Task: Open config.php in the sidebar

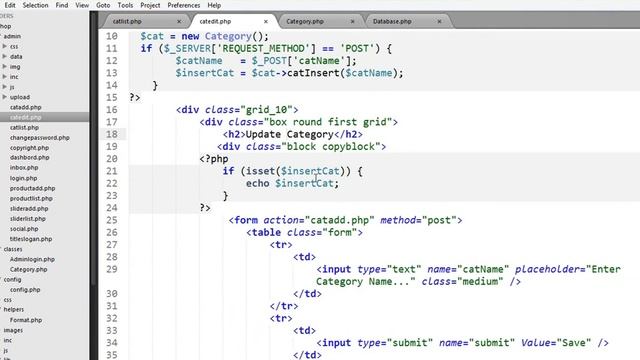Action: (25, 290)
